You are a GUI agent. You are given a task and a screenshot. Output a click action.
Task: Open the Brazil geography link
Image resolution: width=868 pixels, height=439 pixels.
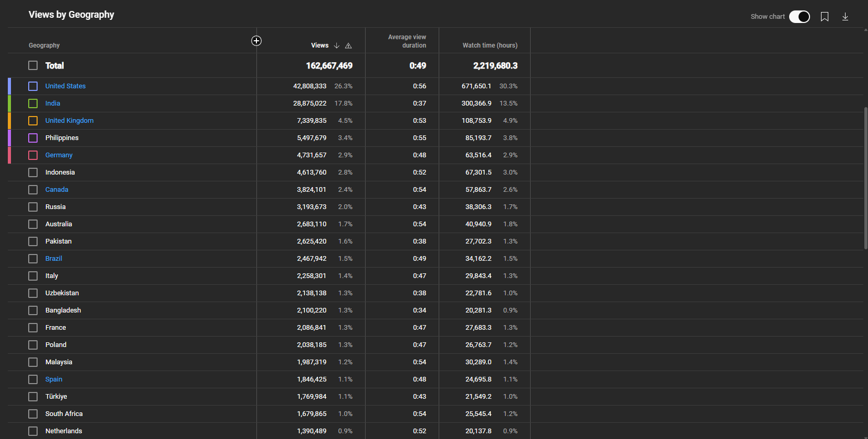54,259
